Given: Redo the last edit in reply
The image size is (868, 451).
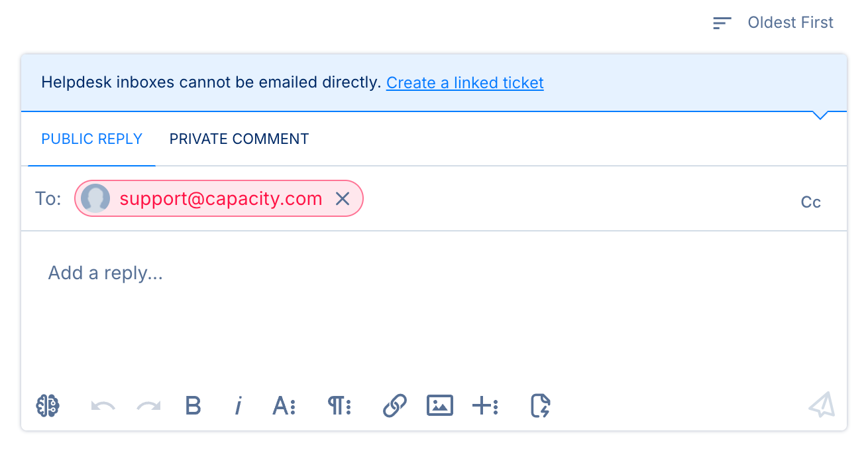Looking at the screenshot, I should click(148, 405).
